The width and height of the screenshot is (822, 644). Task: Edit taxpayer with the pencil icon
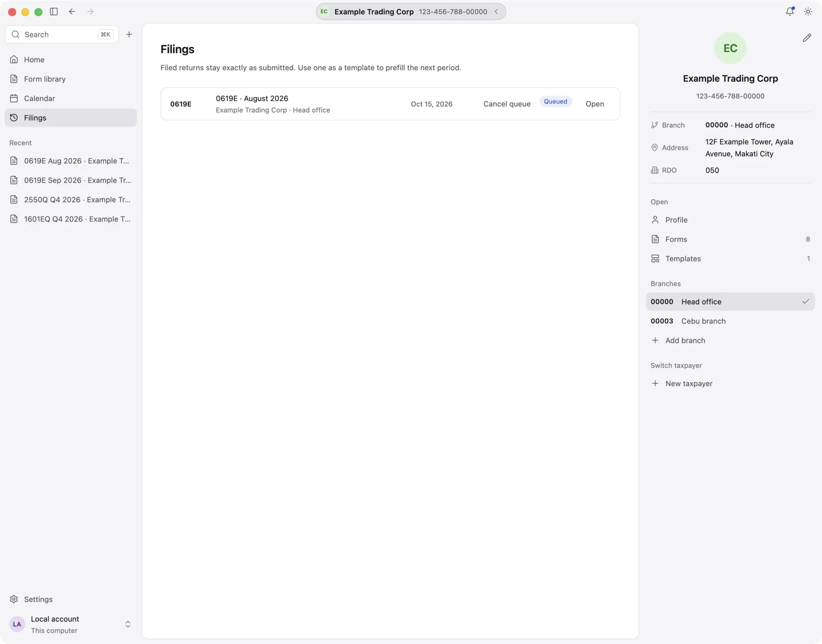point(807,38)
